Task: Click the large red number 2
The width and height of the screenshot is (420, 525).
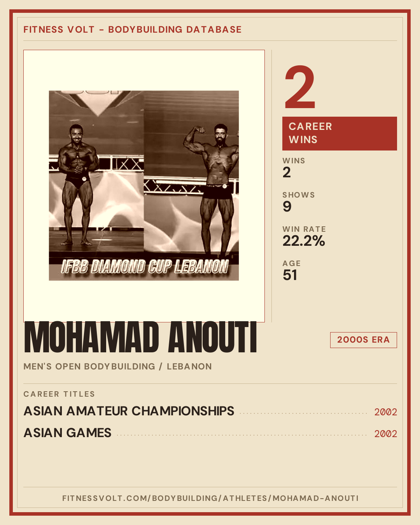Action: [300, 87]
